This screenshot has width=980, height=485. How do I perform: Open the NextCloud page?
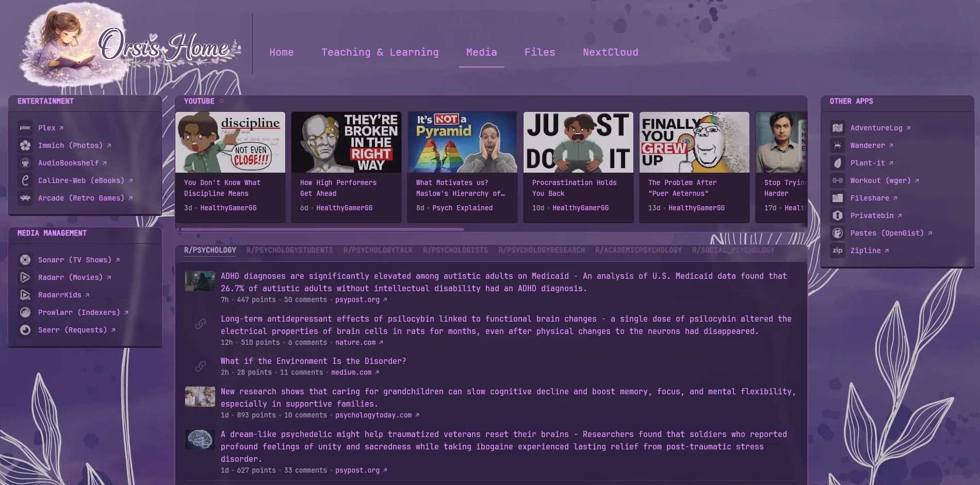click(x=611, y=52)
